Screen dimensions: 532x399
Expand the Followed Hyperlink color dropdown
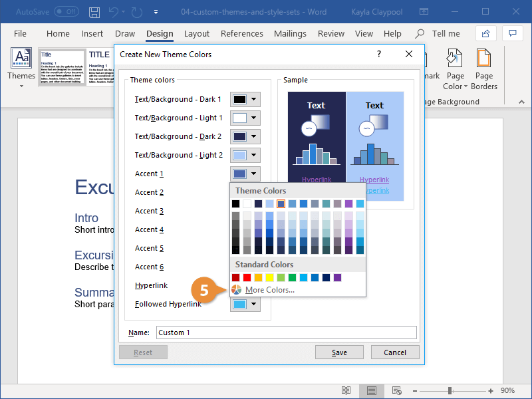(245, 304)
